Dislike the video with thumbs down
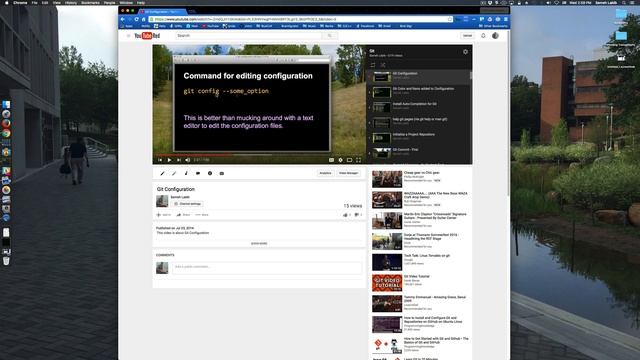The width and height of the screenshot is (640, 360). 358,215
